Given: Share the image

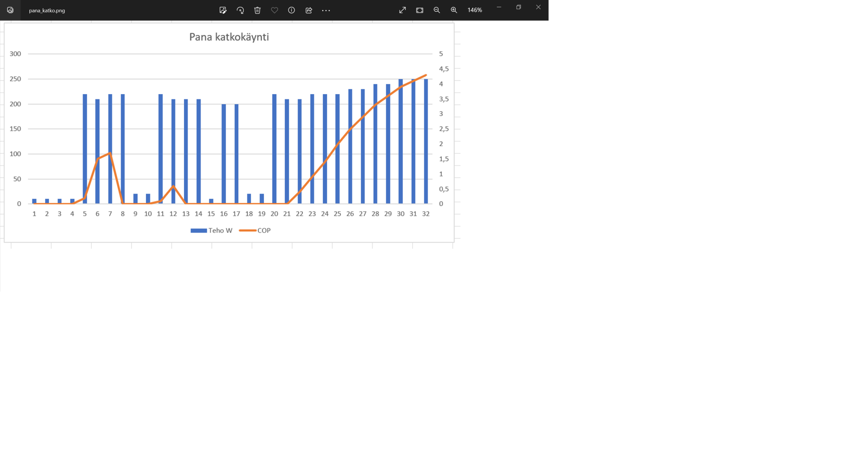Looking at the screenshot, I should [309, 10].
